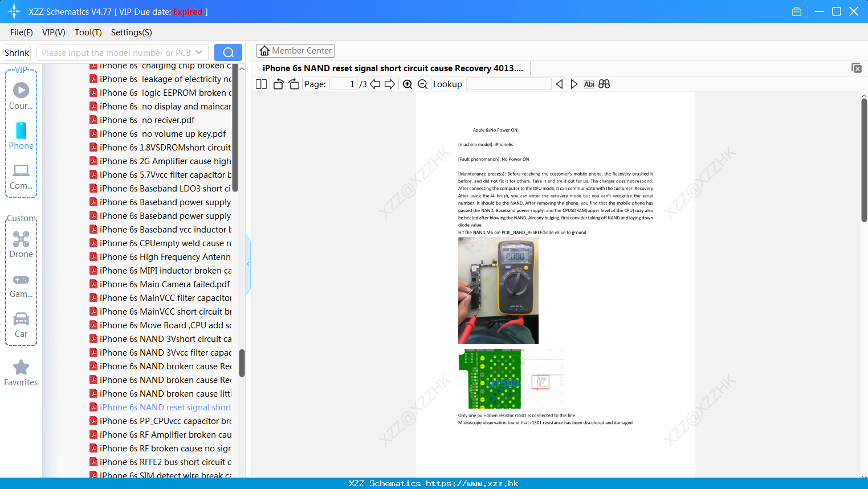Open iPhone 6s RF Amplifier broken file
Viewport: 868px width, 489px height.
point(160,435)
